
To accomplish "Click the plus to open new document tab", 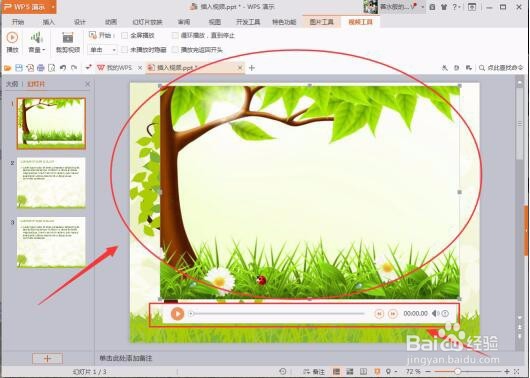I will pos(251,68).
